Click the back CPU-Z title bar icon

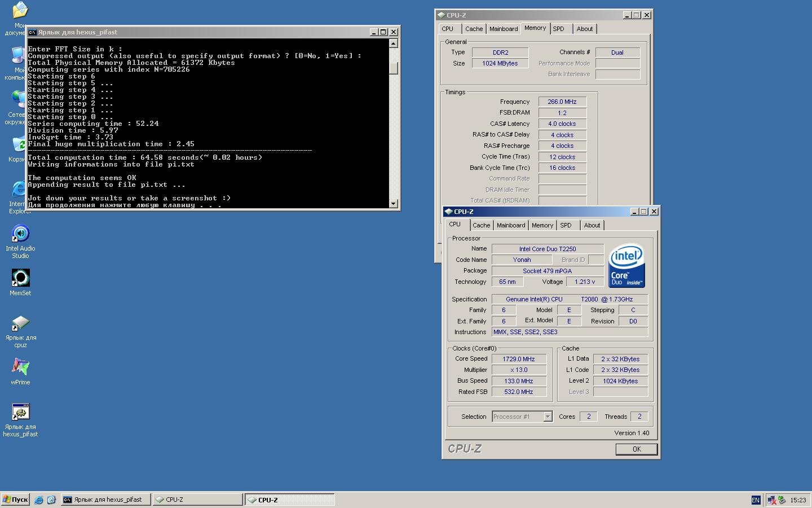click(442, 15)
